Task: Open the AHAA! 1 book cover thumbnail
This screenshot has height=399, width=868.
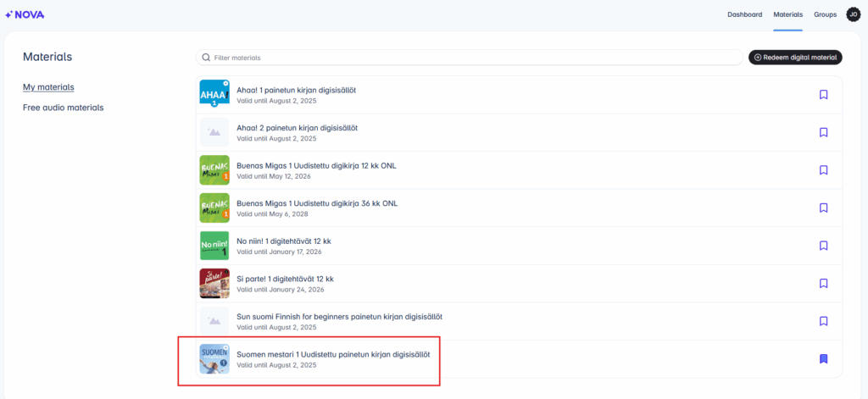Action: 214,94
